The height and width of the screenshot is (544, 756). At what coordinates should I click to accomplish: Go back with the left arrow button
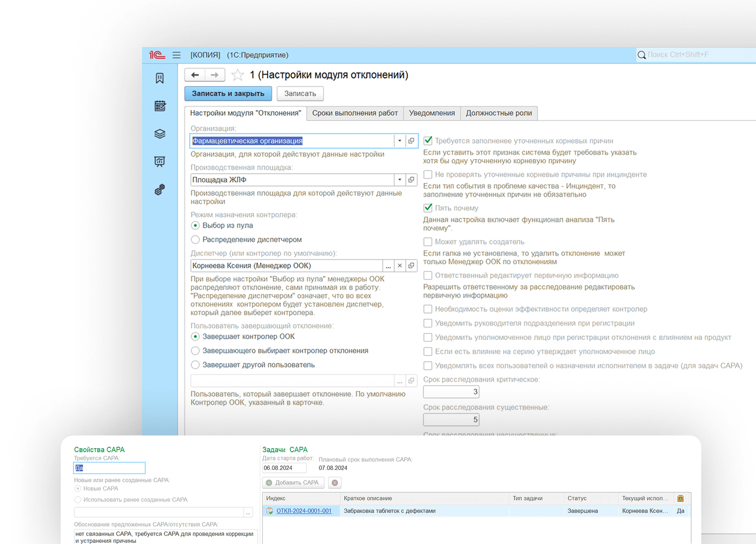[195, 75]
